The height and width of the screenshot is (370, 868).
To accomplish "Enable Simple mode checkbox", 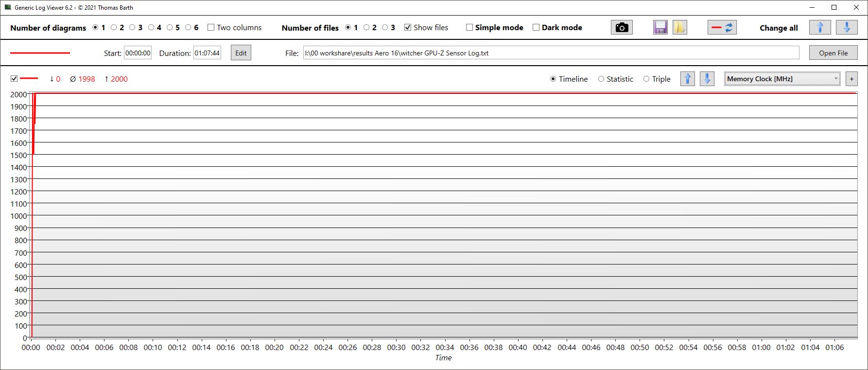I will (469, 28).
